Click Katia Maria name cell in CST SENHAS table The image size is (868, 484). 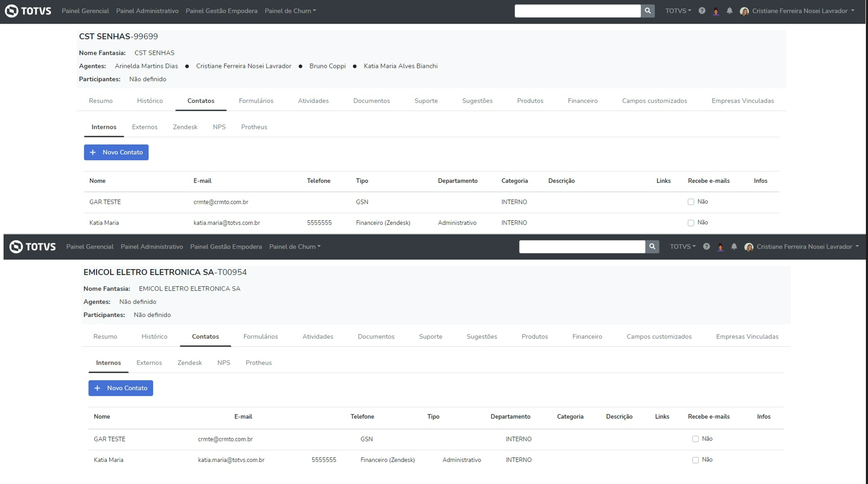tap(104, 223)
